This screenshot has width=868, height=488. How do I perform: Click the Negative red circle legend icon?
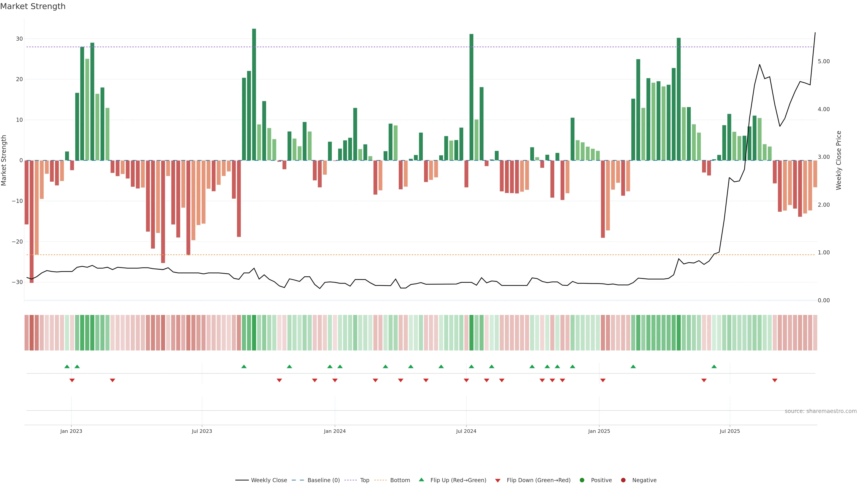(623, 480)
